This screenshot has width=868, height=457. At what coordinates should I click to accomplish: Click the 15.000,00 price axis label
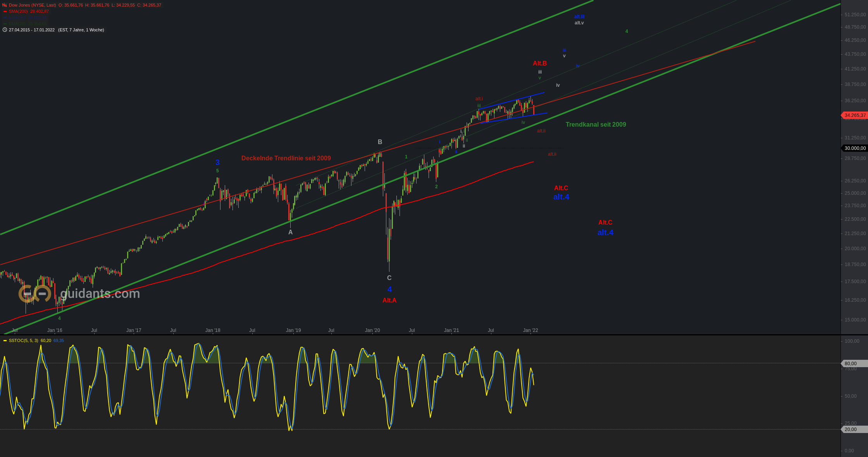pos(855,320)
